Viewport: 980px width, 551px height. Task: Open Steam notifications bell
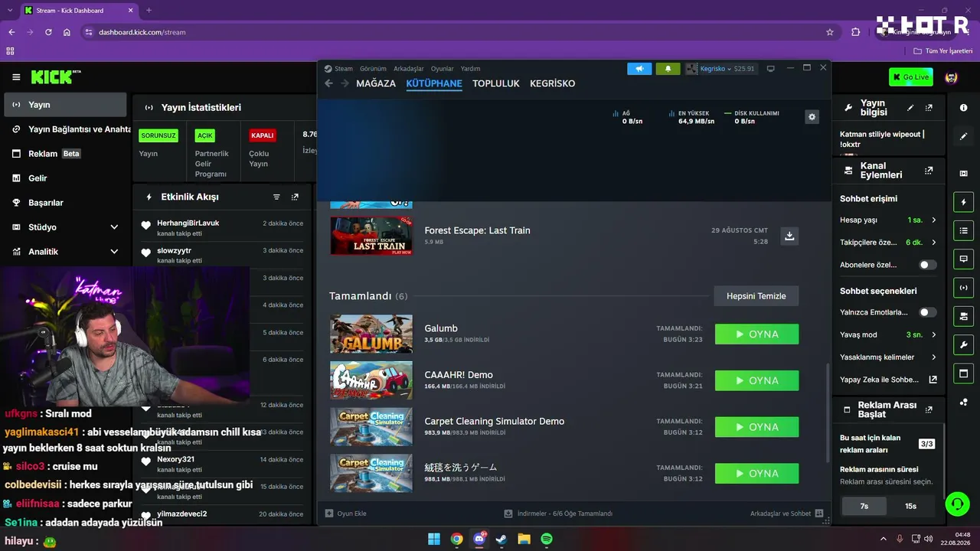668,68
